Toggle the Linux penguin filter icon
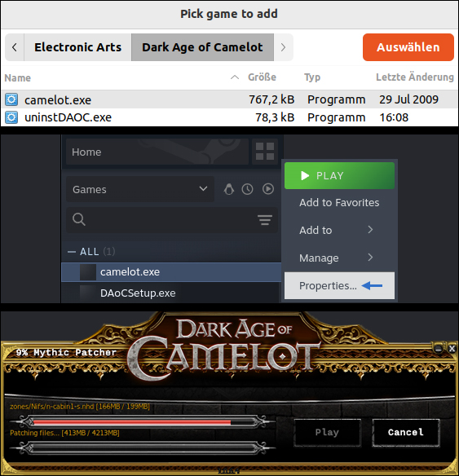Image resolution: width=459 pixels, height=476 pixels. click(x=229, y=189)
